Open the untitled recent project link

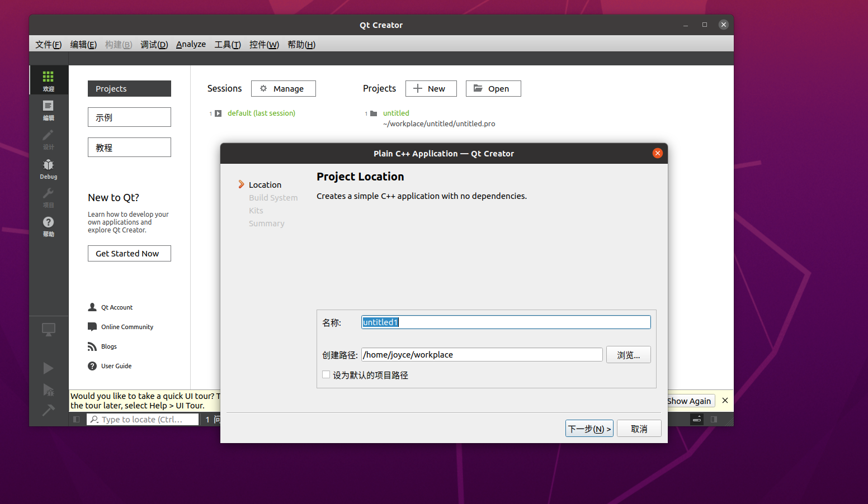396,113
